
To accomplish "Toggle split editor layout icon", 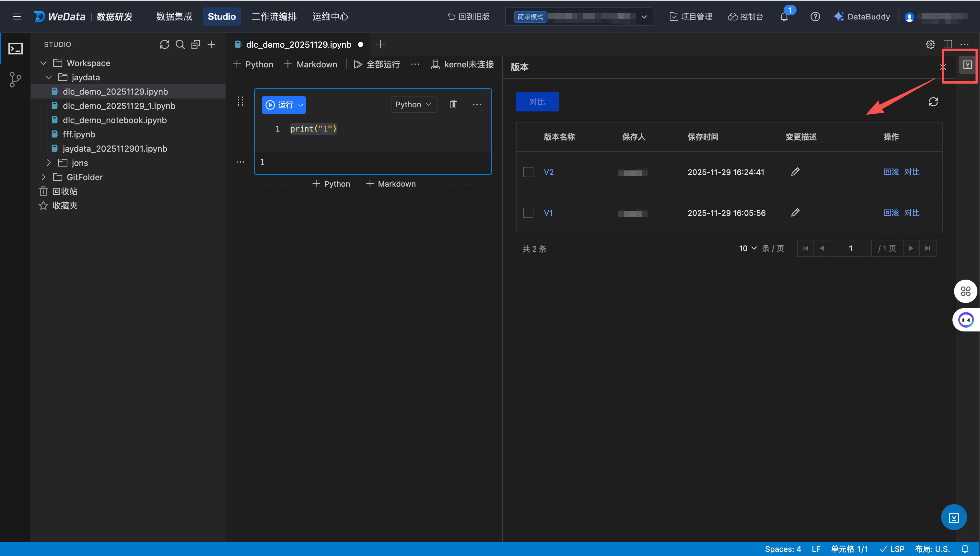I will coord(948,44).
